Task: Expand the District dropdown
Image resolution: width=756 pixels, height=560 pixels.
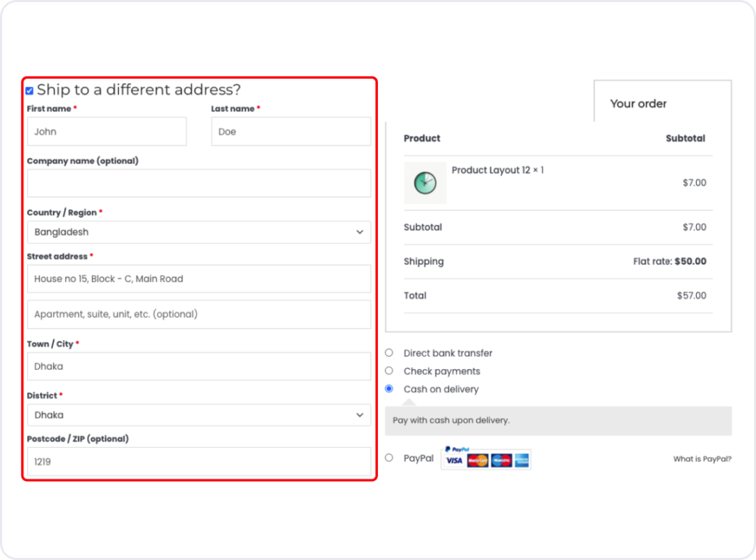Action: click(x=198, y=415)
